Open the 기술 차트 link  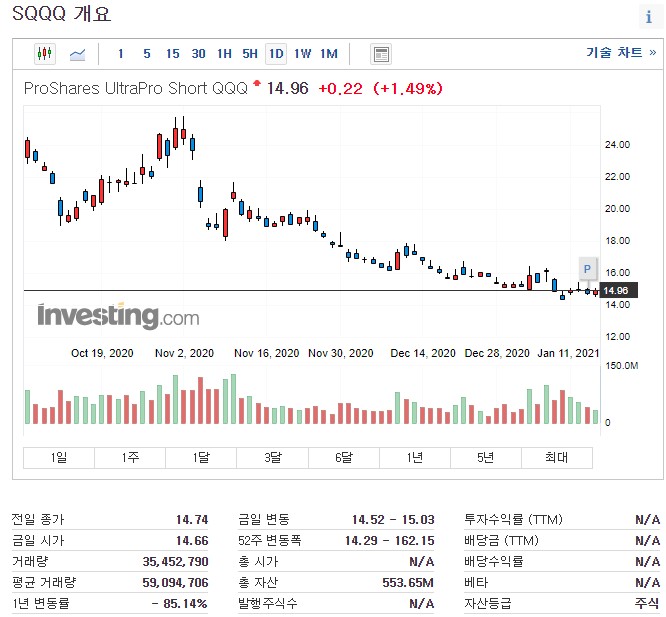click(621, 53)
